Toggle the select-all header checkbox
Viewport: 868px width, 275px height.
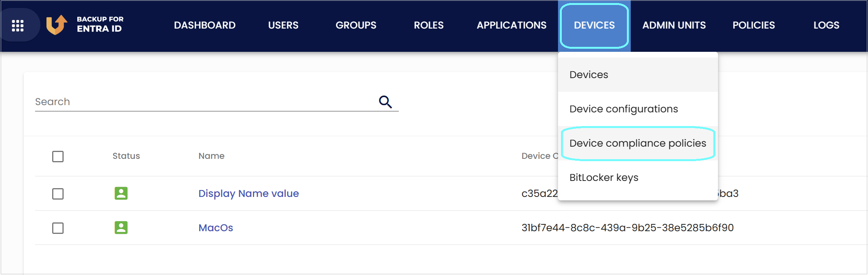58,157
